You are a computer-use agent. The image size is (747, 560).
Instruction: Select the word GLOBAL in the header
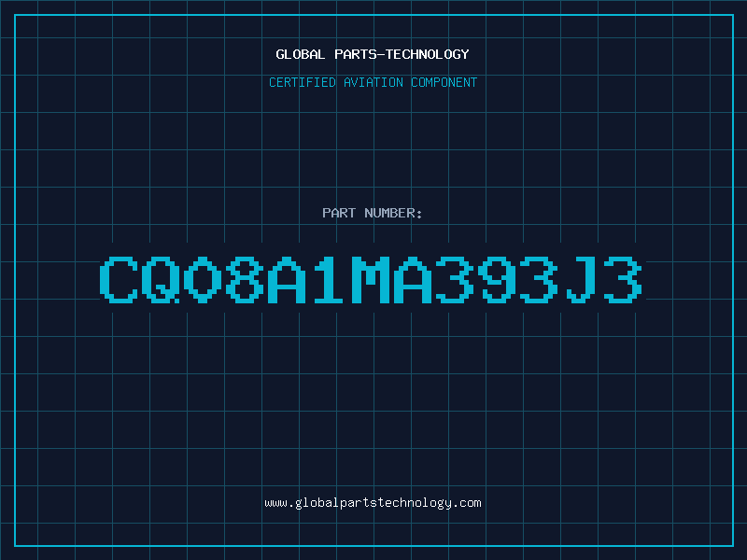tap(300, 54)
